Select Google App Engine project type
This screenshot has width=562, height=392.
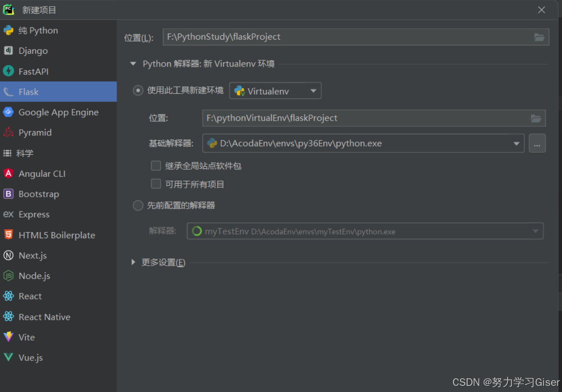point(59,112)
